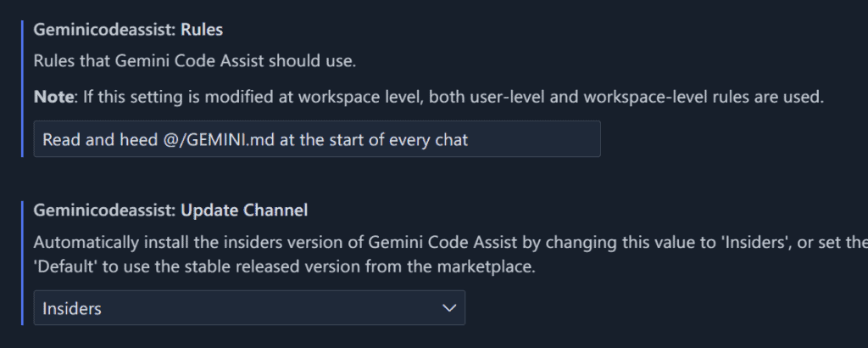Click the chevron arrow on Insiders dropdown

(449, 308)
